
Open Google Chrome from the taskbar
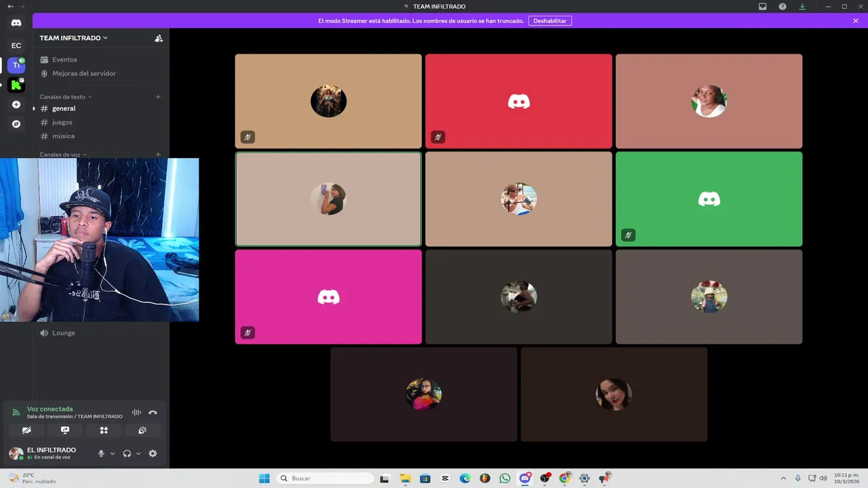[564, 479]
